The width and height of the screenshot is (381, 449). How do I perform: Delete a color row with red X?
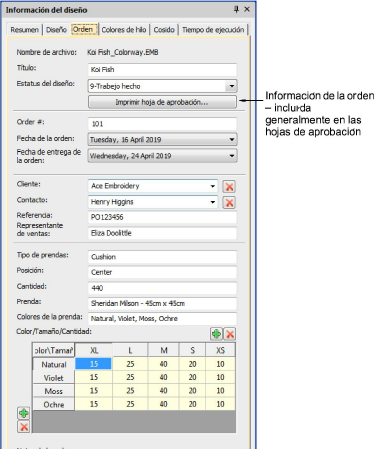pyautogui.click(x=24, y=427)
